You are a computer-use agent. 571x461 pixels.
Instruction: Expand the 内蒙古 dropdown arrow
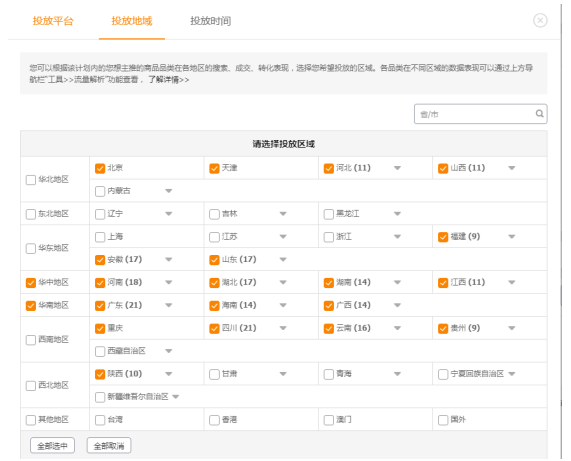coord(169,191)
